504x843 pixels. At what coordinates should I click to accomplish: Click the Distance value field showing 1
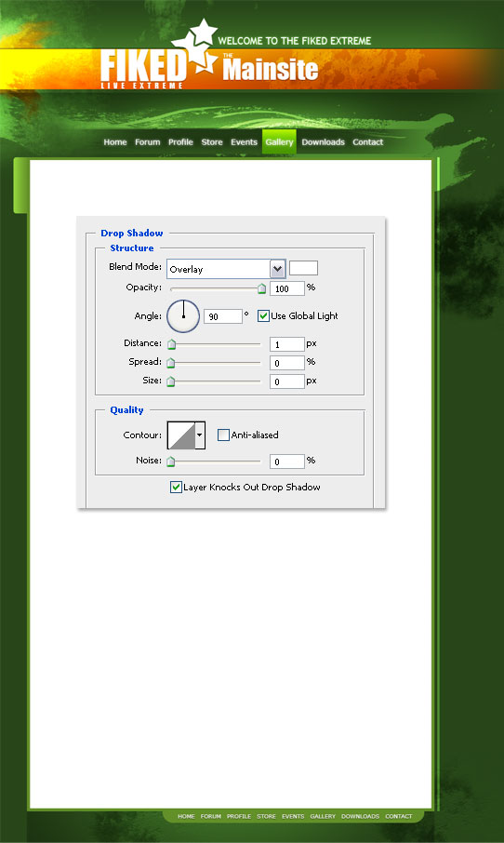pyautogui.click(x=287, y=344)
